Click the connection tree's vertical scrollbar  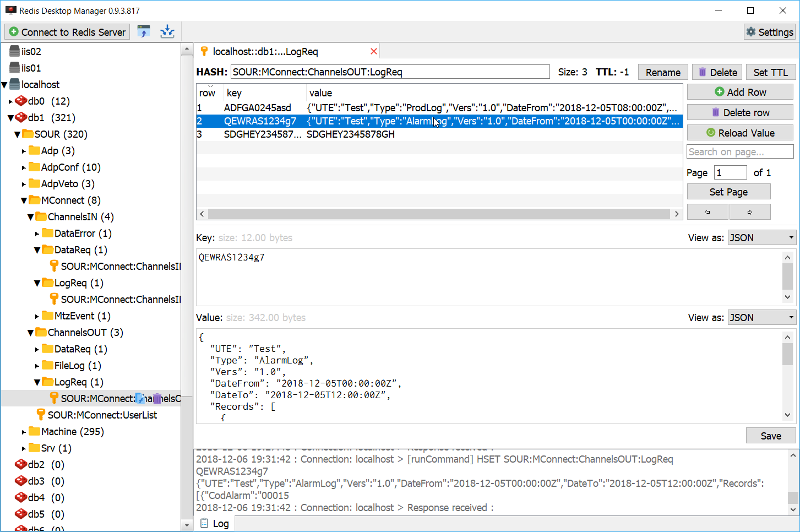tap(187, 286)
